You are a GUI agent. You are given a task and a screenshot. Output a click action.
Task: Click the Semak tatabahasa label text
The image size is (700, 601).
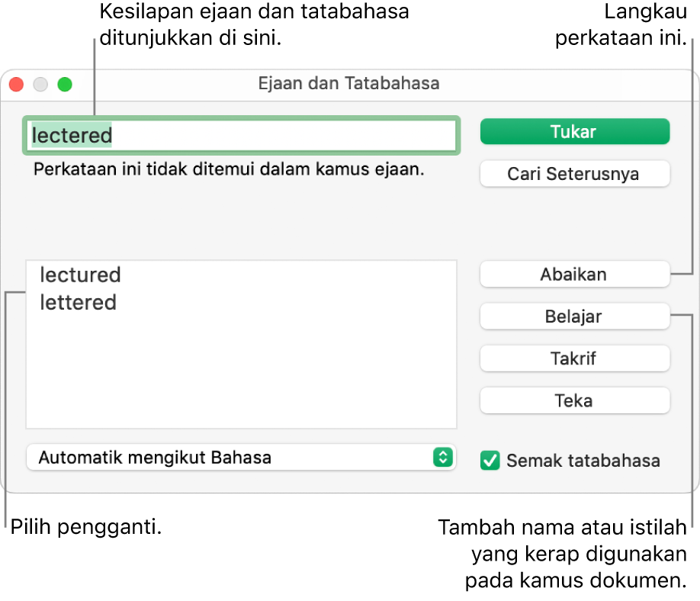583,461
